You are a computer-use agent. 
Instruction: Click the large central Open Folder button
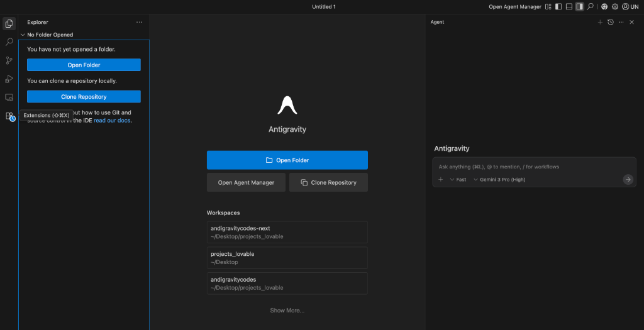287,160
